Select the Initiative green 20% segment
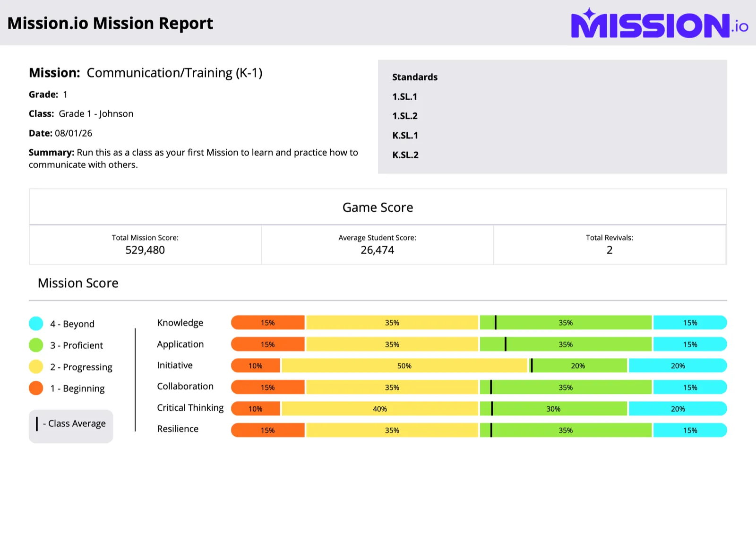 pyautogui.click(x=578, y=366)
